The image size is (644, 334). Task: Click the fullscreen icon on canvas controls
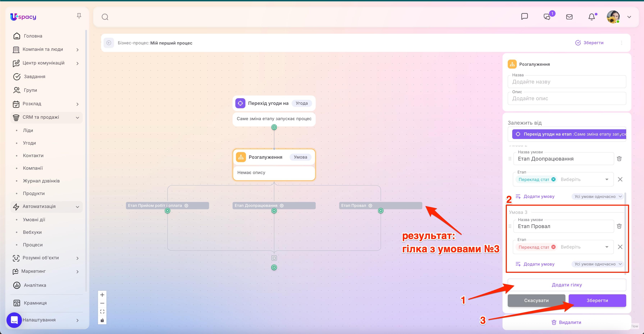coord(102,311)
